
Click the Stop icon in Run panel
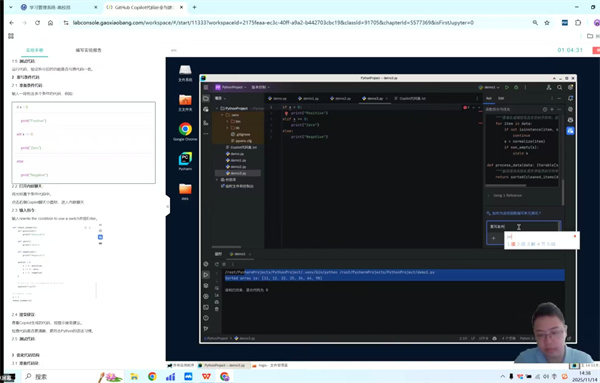tap(224, 264)
